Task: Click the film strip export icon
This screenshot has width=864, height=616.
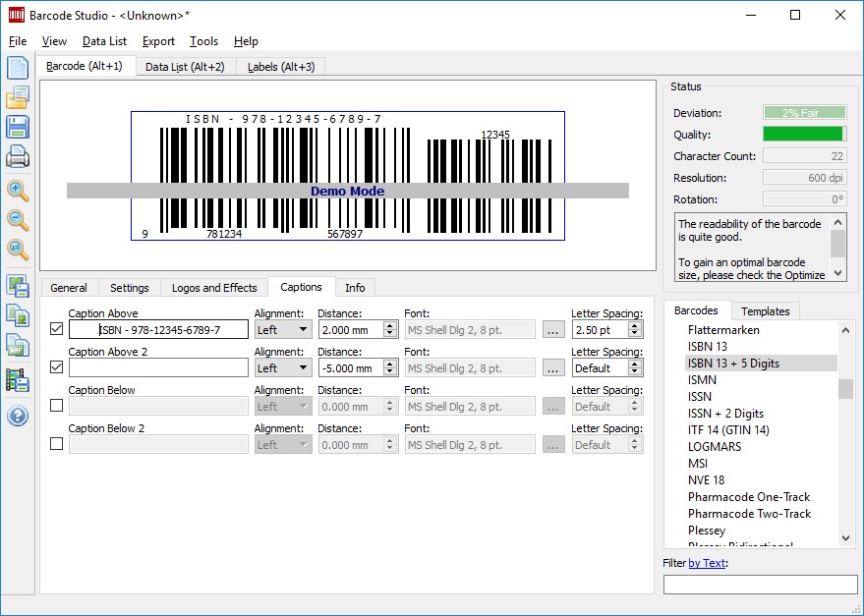Action: 18,379
